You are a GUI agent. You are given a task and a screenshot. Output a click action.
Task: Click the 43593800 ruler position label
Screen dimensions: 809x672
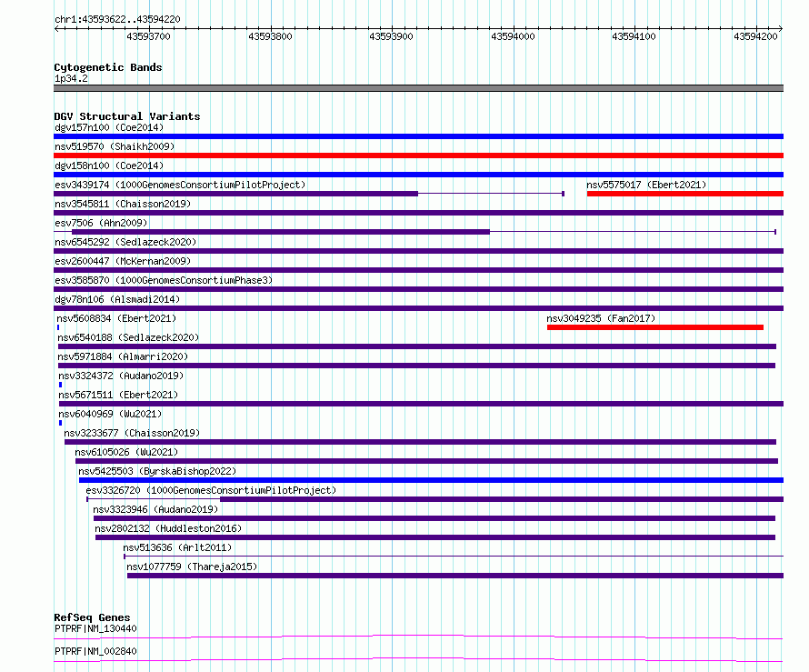click(270, 36)
